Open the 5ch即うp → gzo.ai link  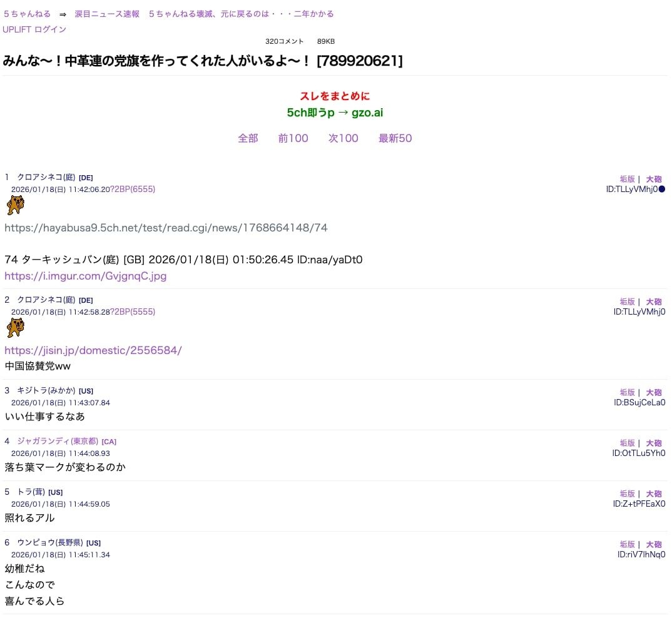click(x=335, y=113)
